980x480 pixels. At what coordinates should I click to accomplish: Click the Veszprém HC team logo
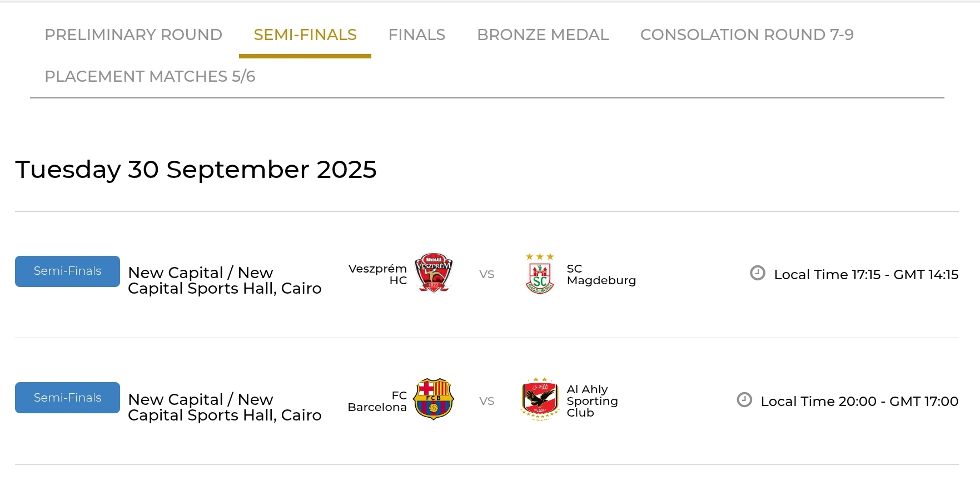click(x=434, y=273)
